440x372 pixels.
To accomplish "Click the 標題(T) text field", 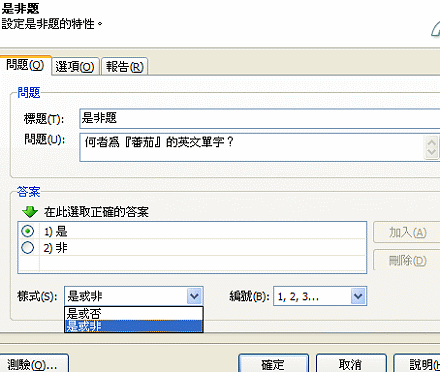I will tap(259, 118).
